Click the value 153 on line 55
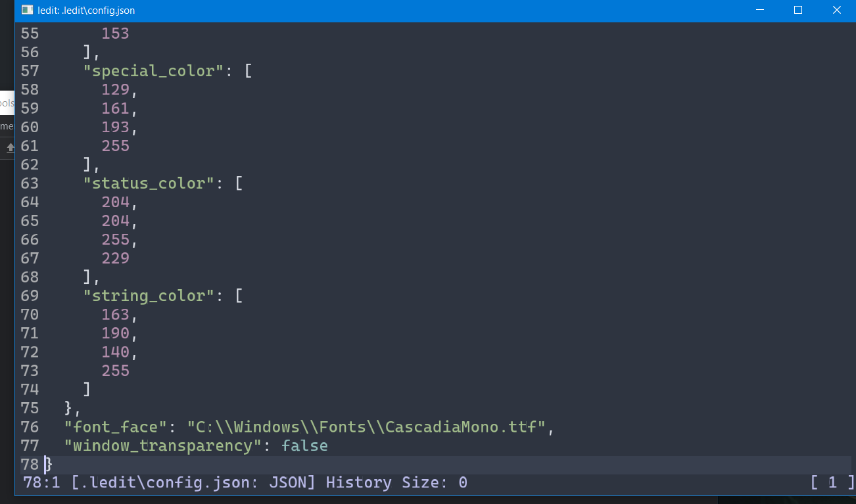 point(115,34)
